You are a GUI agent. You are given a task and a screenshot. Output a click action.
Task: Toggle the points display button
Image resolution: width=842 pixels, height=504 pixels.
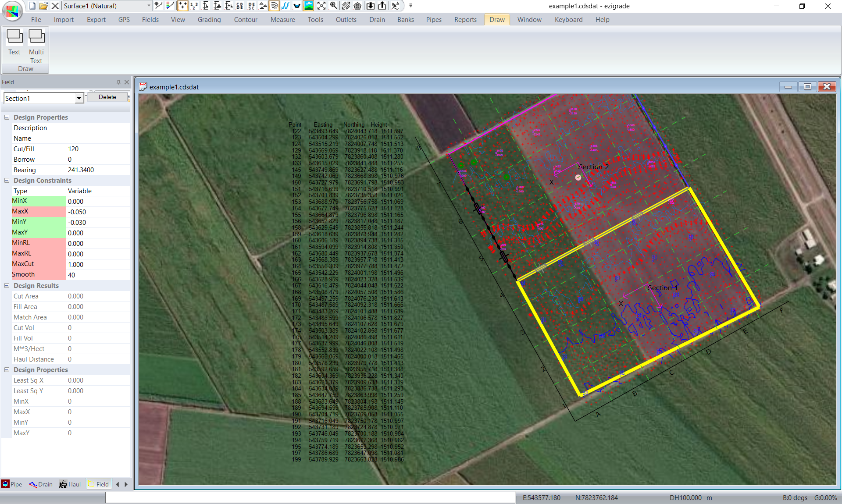(183, 6)
